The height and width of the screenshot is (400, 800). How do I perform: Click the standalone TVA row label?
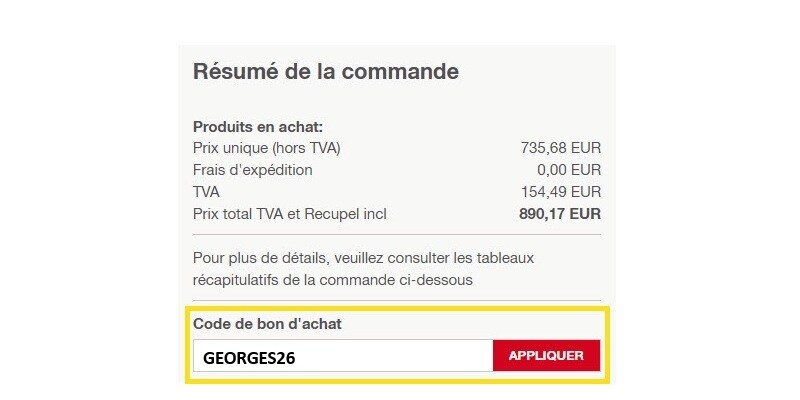click(207, 192)
